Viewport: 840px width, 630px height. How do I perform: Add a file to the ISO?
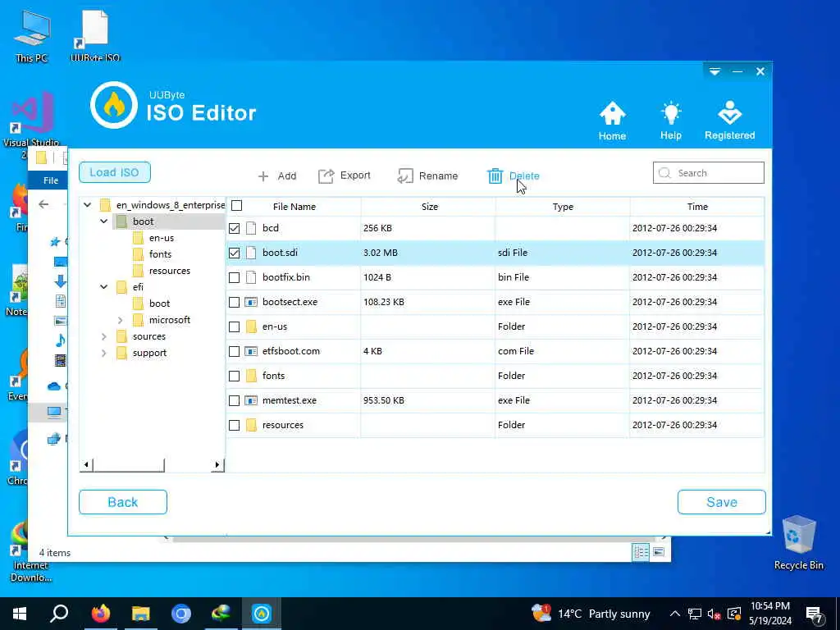277,176
